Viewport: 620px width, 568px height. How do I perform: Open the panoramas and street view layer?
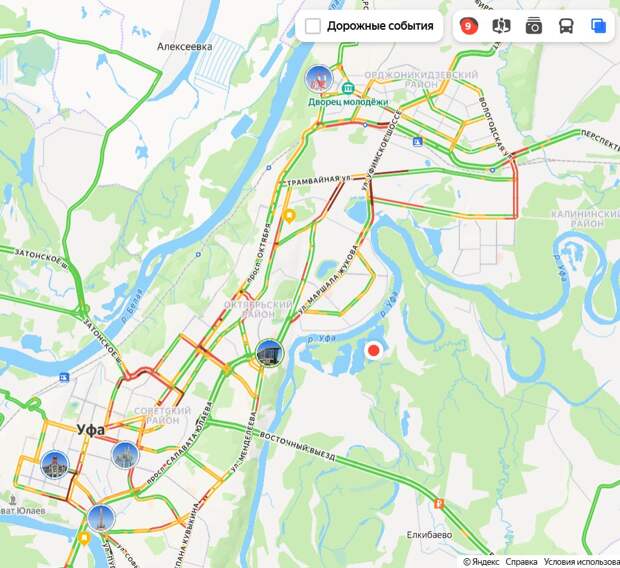[x=501, y=26]
